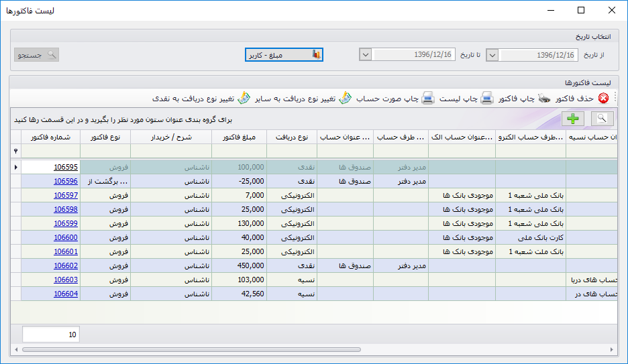Minimize the لیست فاکتورها window
Viewport: 628px width, 364px height.
tap(551, 11)
